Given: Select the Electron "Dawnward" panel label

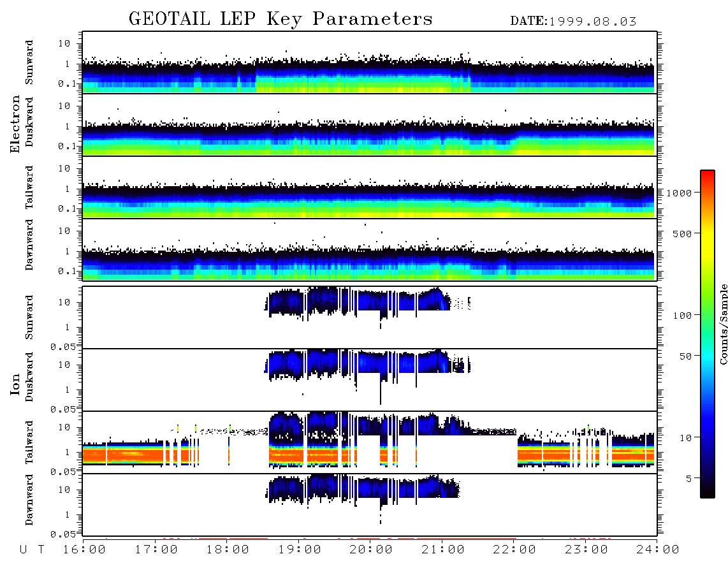Looking at the screenshot, I should click(29, 245).
